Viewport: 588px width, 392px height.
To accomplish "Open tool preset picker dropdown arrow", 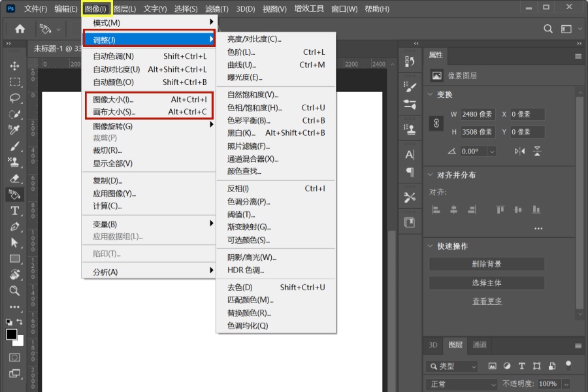I will (x=59, y=29).
